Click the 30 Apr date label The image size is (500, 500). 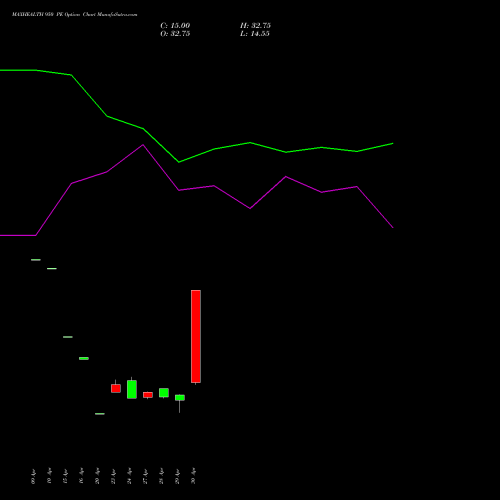pos(193,476)
